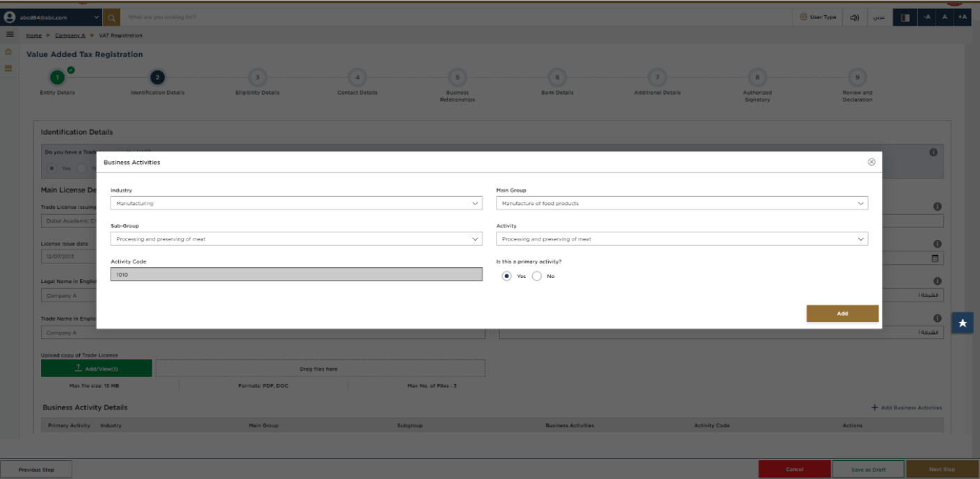This screenshot has width=980, height=479.
Task: Click the 'Business Activity Details' section heading
Action: tap(85, 407)
